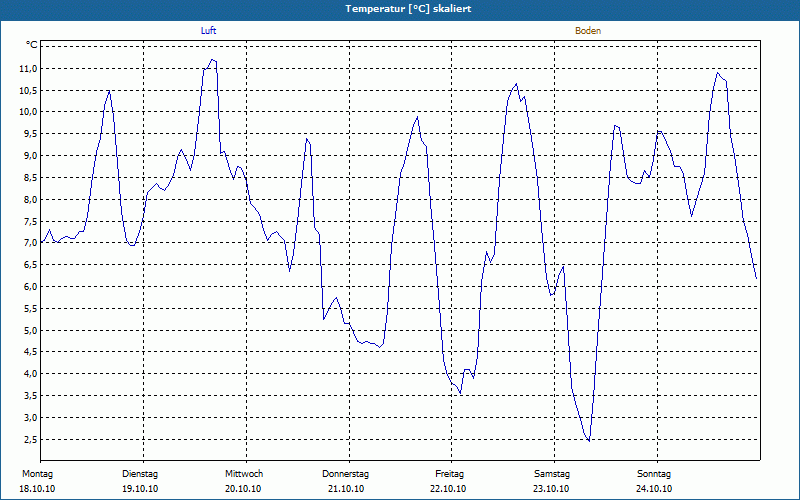800x500 pixels.
Task: Click the '6,0' y-axis value
Action: 30,286
